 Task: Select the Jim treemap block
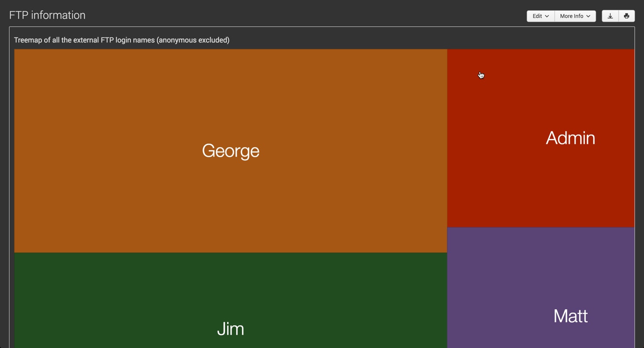[231, 300]
